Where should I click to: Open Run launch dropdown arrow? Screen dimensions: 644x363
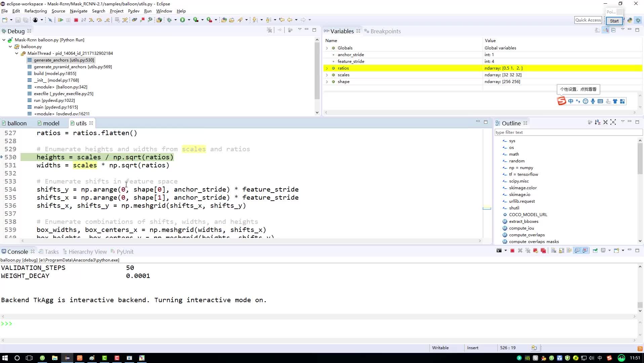[x=189, y=20]
